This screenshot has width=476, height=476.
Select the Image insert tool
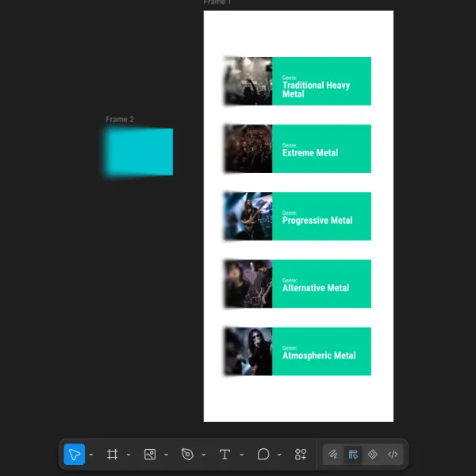click(150, 454)
